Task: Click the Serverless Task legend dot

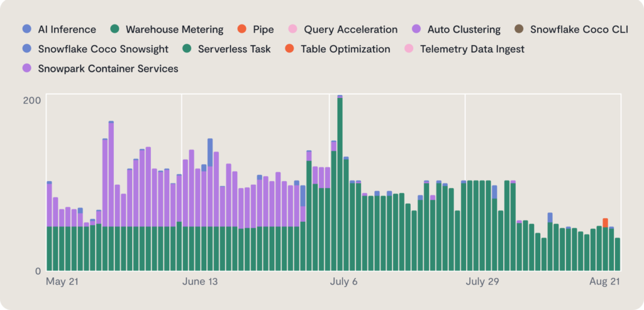Action: 187,49
